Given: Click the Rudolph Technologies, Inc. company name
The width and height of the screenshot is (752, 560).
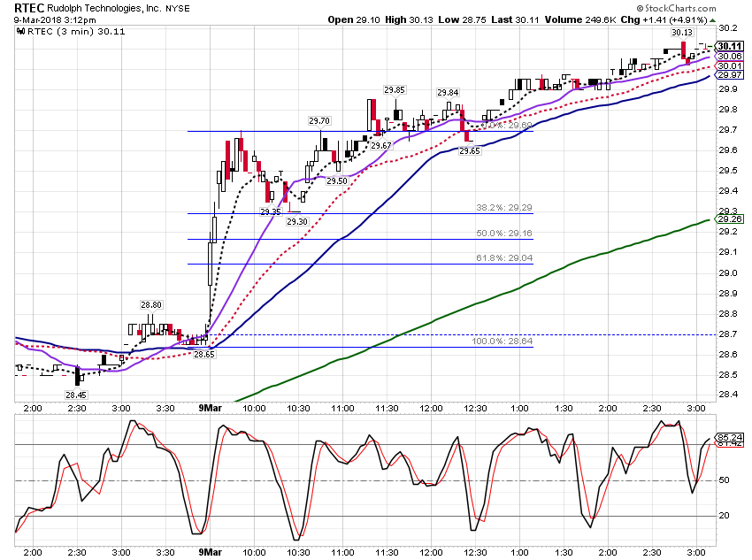Looking at the screenshot, I should coord(104,8).
